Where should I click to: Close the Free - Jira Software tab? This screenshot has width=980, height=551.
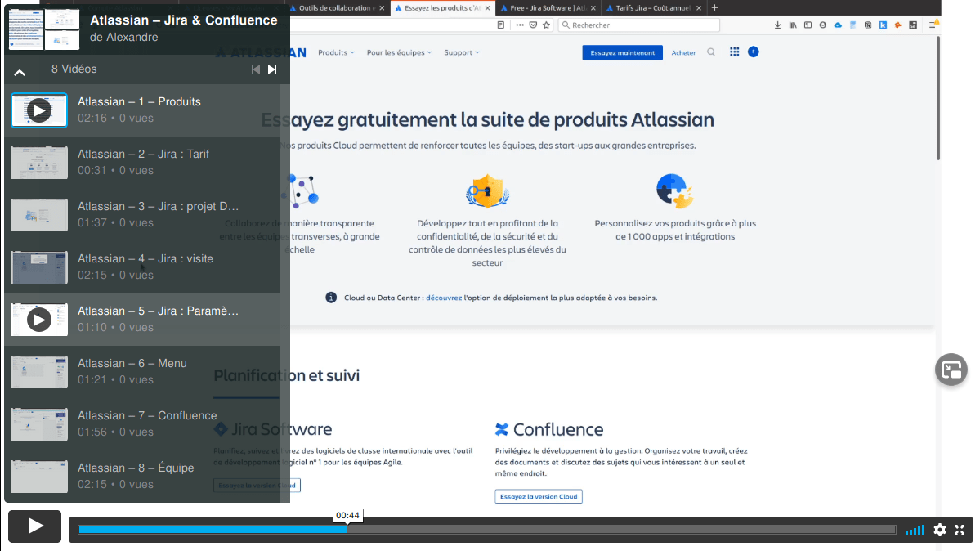[593, 8]
